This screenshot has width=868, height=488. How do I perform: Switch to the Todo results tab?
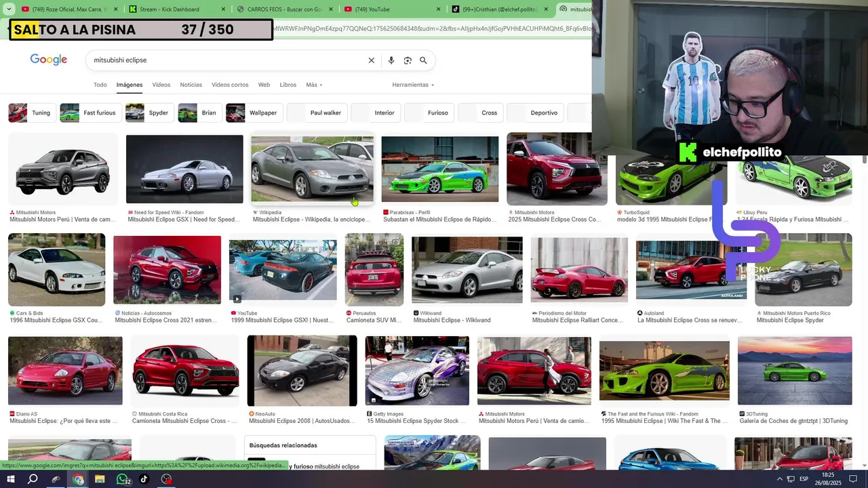pyautogui.click(x=100, y=85)
